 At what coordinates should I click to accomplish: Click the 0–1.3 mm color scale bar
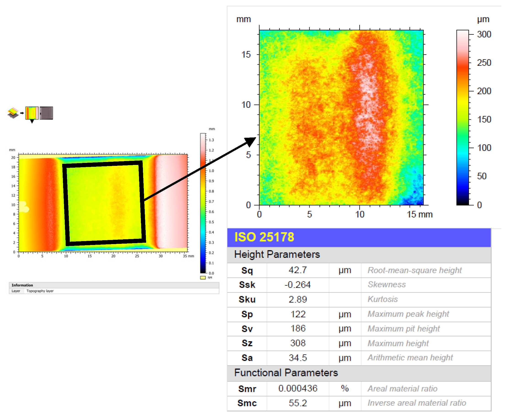(203, 203)
